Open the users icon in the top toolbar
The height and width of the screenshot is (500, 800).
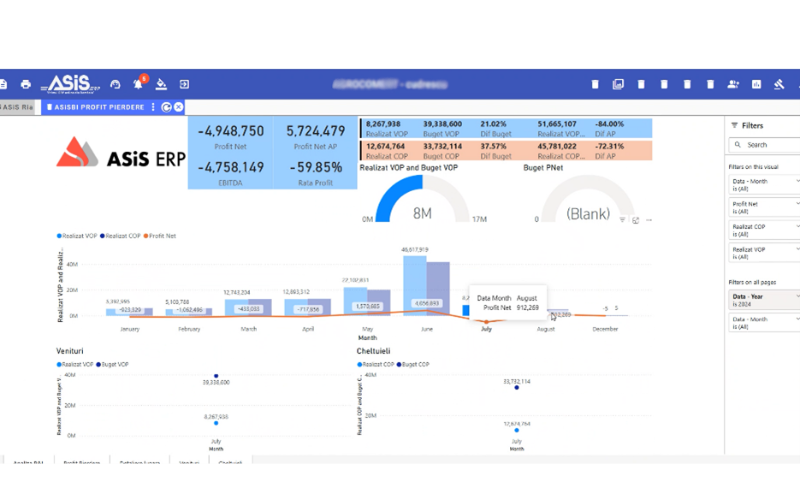[x=733, y=84]
